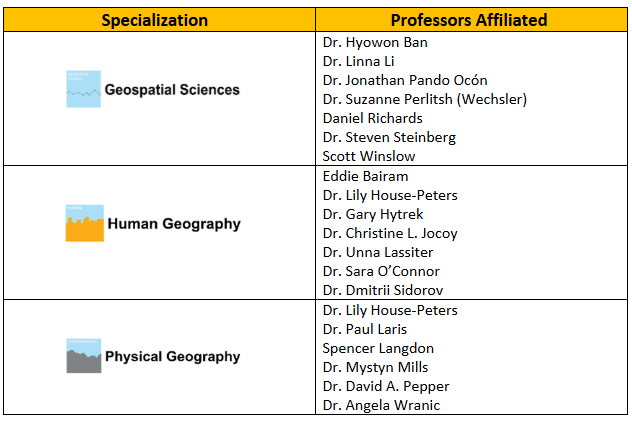This screenshot has width=632, height=424.
Task: Click the Physical Geography icon
Action: click(85, 356)
